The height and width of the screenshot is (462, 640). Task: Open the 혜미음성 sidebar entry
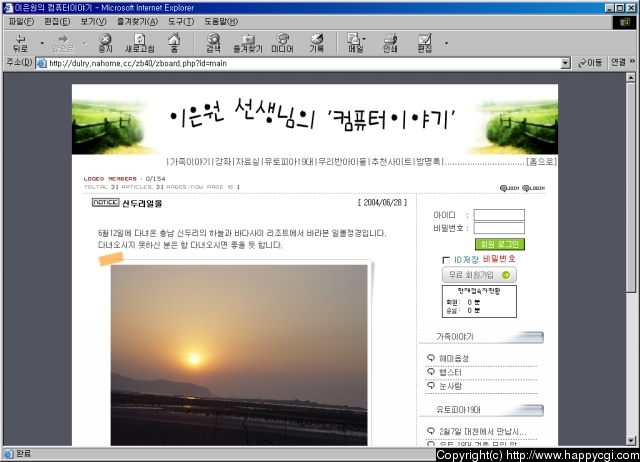point(453,358)
